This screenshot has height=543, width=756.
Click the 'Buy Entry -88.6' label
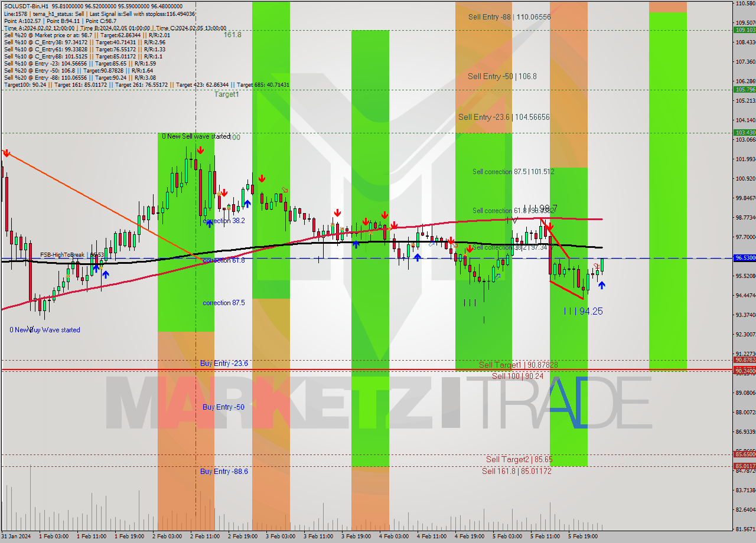224,471
